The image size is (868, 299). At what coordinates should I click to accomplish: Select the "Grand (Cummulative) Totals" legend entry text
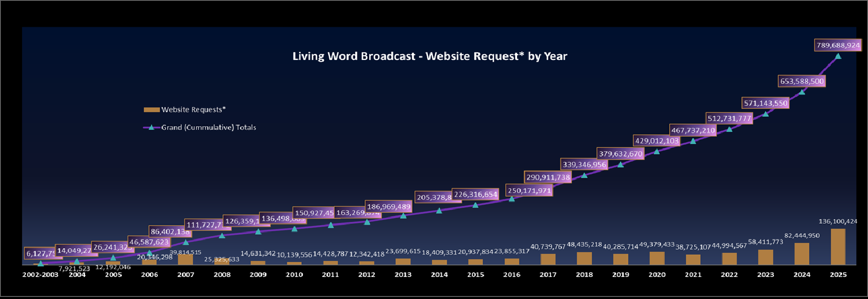pos(208,128)
